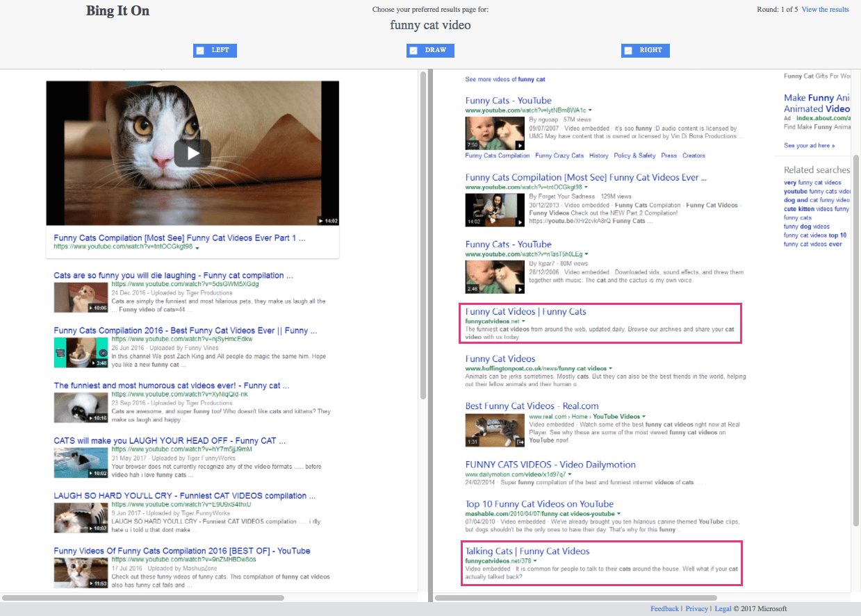
Task: Select related search 'funny cat videos top 10'
Action: click(815, 235)
